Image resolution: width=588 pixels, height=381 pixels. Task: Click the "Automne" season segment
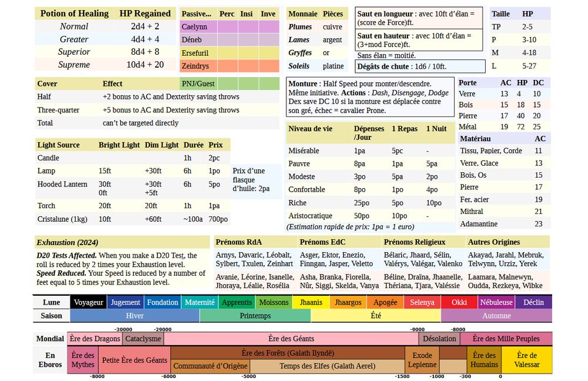497,316
